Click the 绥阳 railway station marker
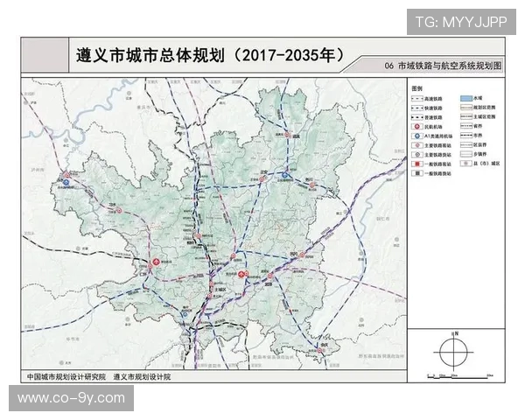525x420 pixels. (x=233, y=256)
